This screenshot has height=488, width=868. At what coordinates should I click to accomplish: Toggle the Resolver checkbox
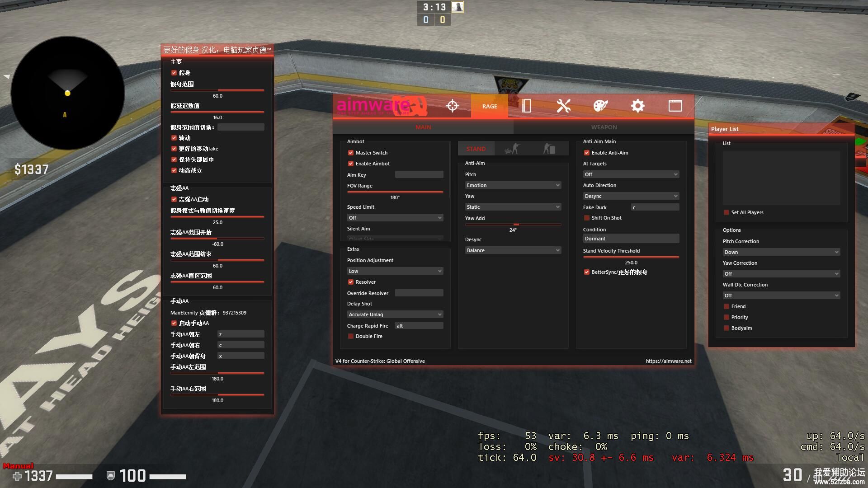tap(350, 282)
